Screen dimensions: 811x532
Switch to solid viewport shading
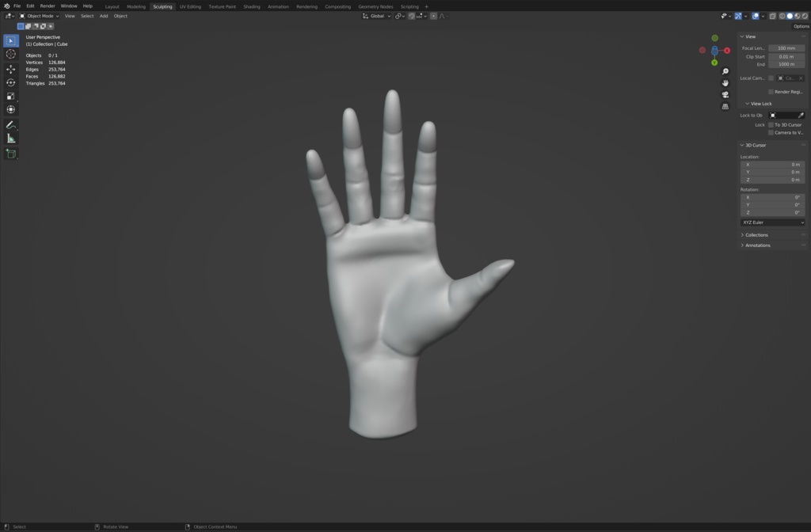point(790,16)
